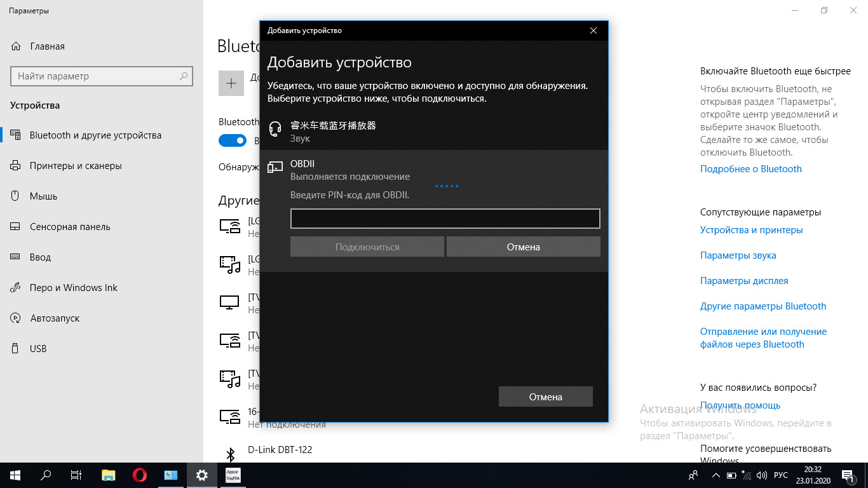The image size is (868, 488).
Task: Open the clock showing 20:32 and date
Action: (x=813, y=475)
